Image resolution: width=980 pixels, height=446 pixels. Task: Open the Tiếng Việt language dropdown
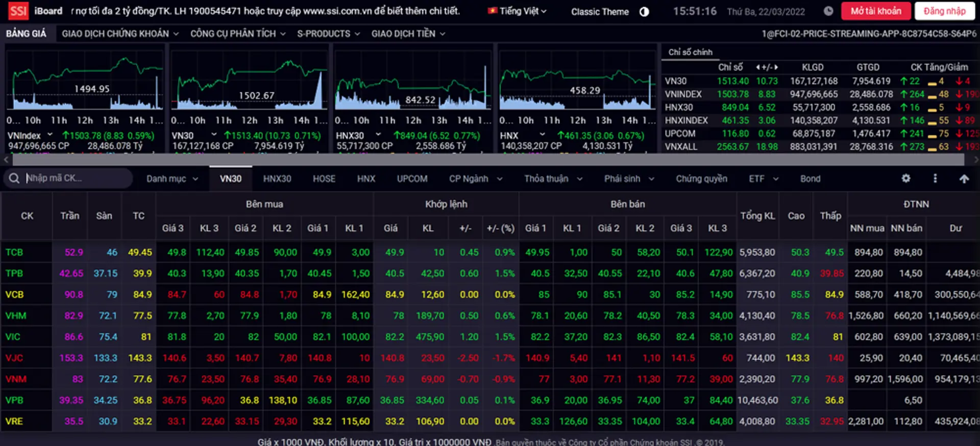517,11
